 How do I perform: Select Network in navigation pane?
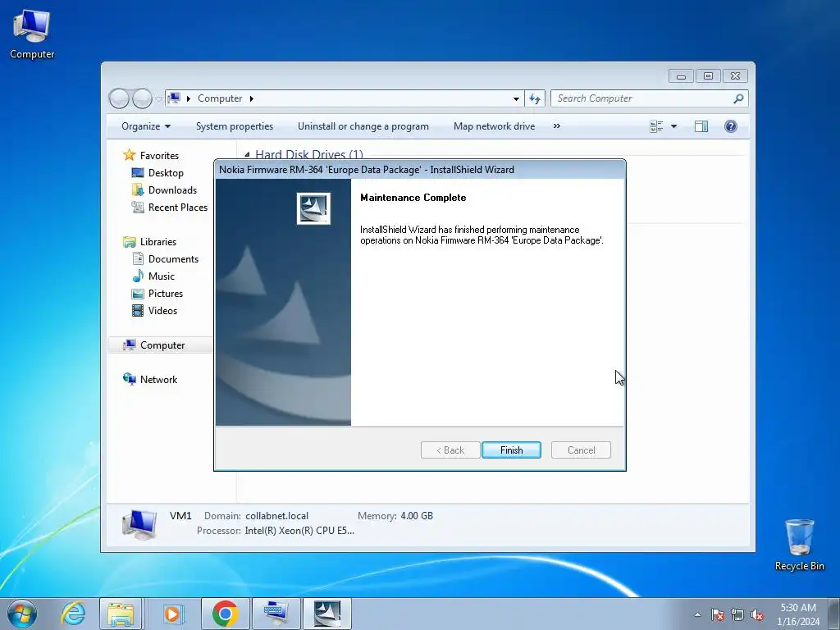point(158,379)
